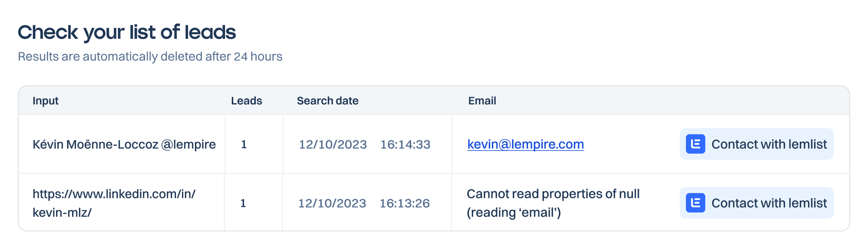Screen dimensions: 868x250
Task: Open the kevin@lempire.com email link
Action: 525,144
